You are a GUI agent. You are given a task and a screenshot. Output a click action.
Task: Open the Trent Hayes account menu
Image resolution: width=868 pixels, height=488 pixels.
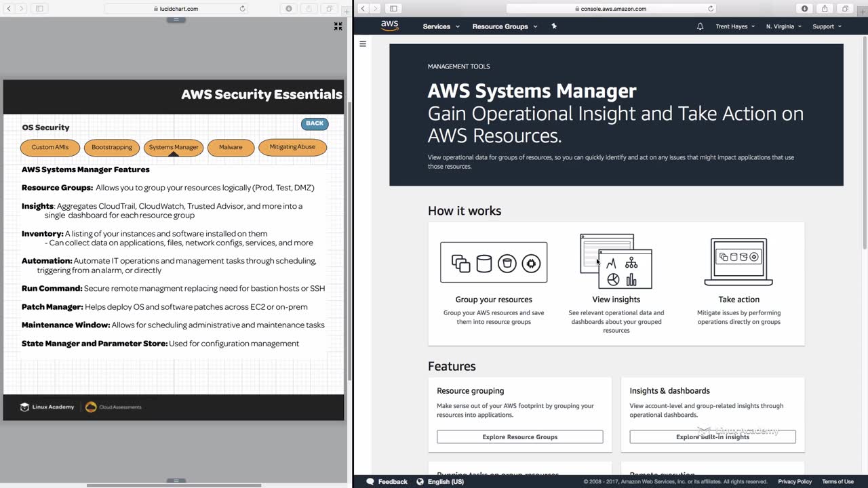point(735,26)
